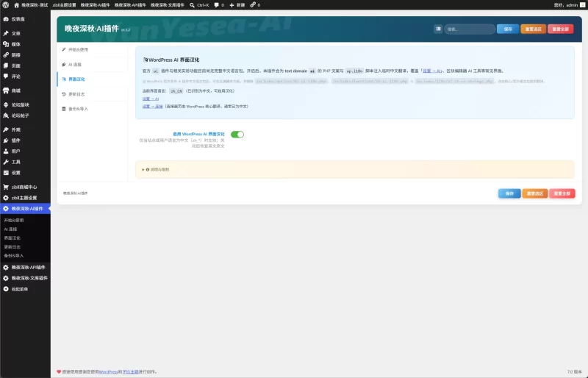This screenshot has height=378, width=588.
Task: Expand the 说明与限制 disclosure section
Action: tap(156, 170)
